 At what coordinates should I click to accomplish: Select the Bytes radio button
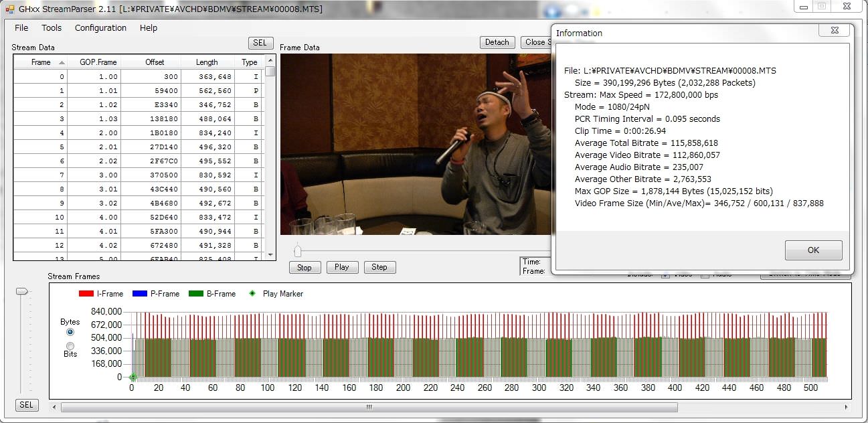point(70,332)
